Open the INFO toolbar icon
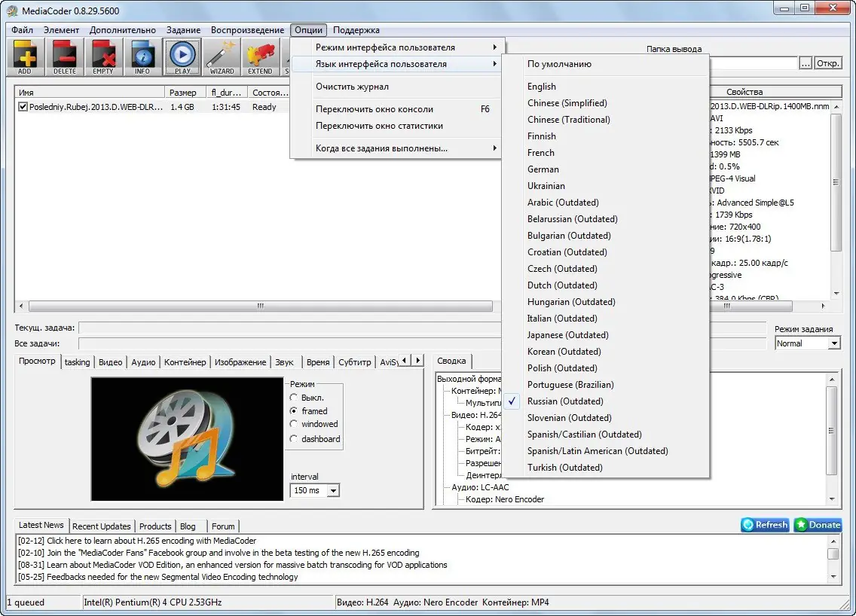Image resolution: width=856 pixels, height=616 pixels. pyautogui.click(x=142, y=56)
